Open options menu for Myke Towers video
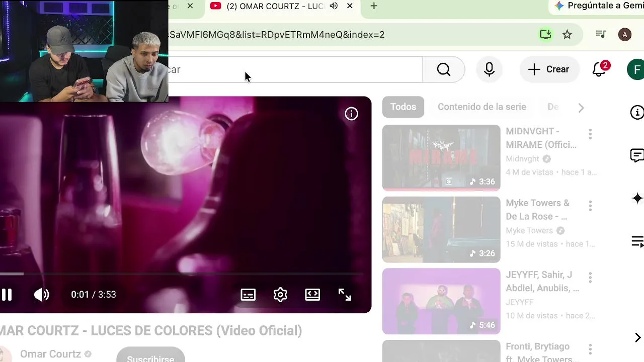 (590, 206)
